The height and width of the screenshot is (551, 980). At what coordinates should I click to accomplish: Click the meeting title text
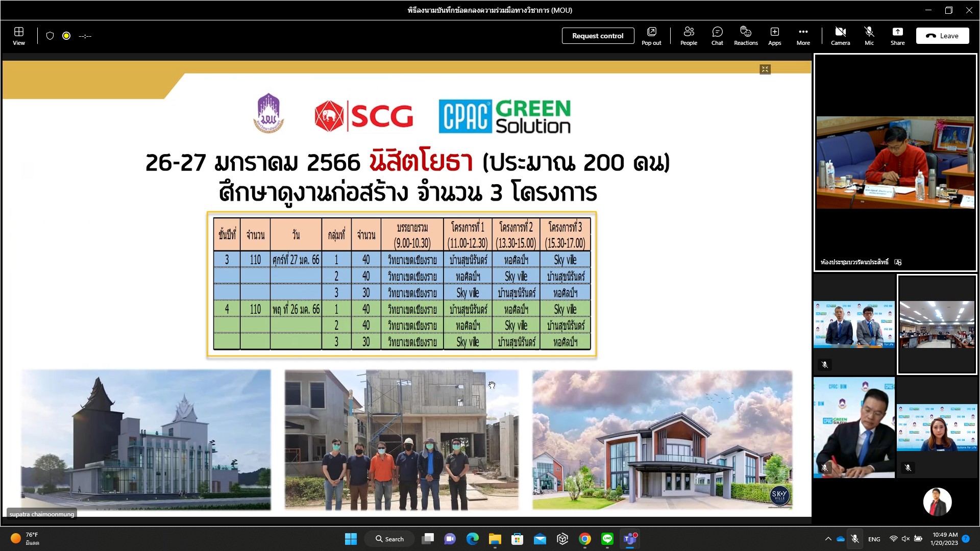point(489,10)
